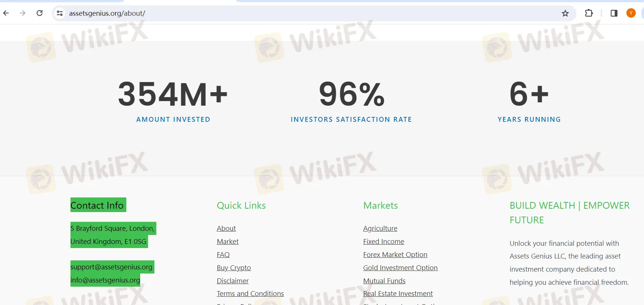Reload the page with the refresh icon
The image size is (644, 305).
click(x=40, y=13)
